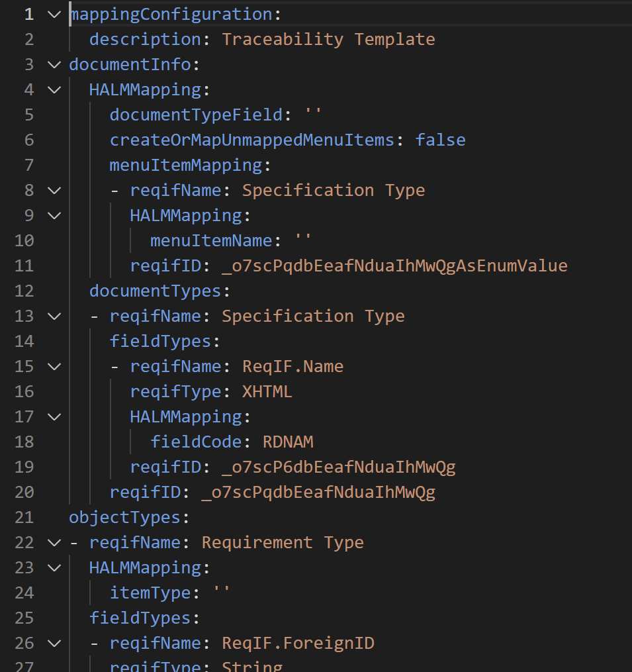632x672 pixels.
Task: Fold the ReqIF.Name entry on line 15
Action: click(x=54, y=367)
